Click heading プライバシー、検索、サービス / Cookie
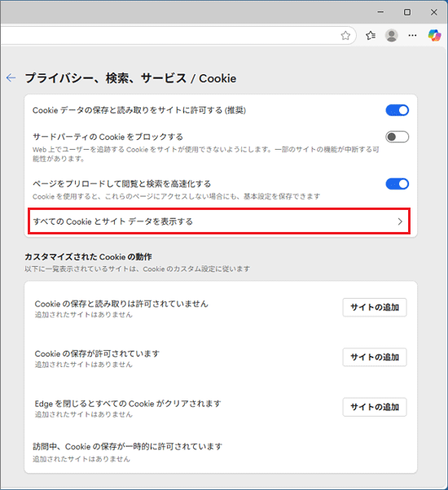Viewport: 448px width, 490px height. pos(130,78)
